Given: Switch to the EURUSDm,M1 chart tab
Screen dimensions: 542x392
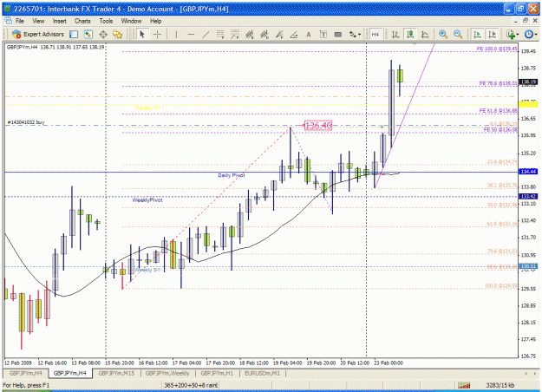Looking at the screenshot, I should pyautogui.click(x=263, y=373).
